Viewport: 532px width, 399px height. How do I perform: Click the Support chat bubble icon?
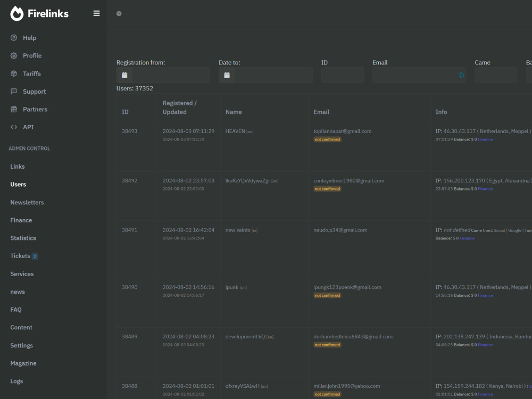click(14, 92)
